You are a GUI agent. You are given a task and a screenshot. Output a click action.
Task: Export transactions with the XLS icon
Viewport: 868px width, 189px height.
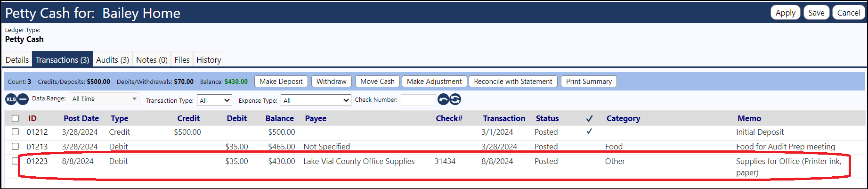coord(11,99)
